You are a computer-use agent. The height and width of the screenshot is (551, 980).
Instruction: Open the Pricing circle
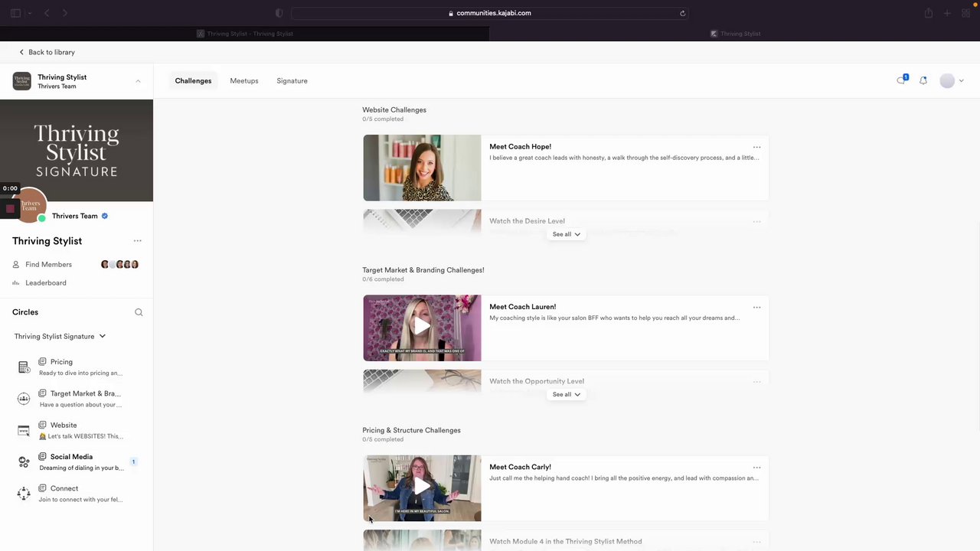coord(77,367)
